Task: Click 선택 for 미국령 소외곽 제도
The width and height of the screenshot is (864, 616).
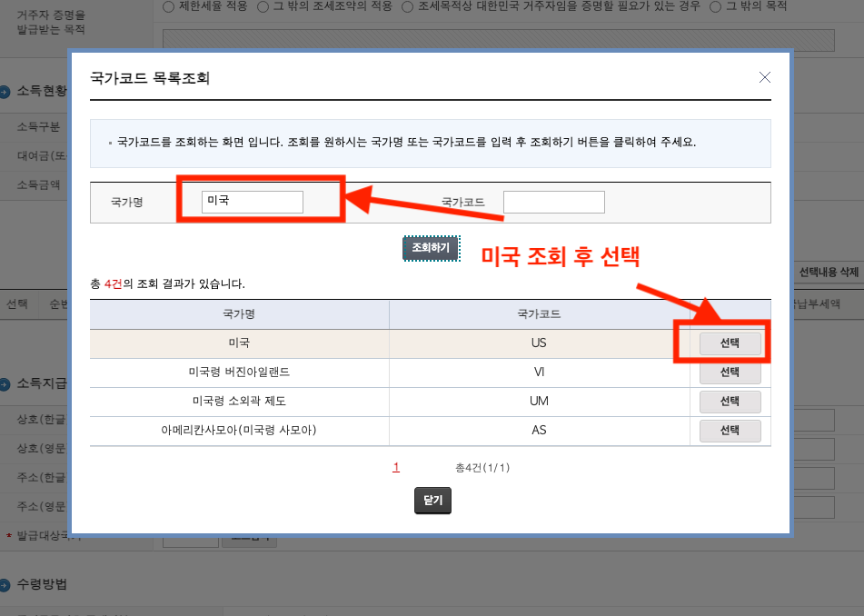Action: click(730, 401)
